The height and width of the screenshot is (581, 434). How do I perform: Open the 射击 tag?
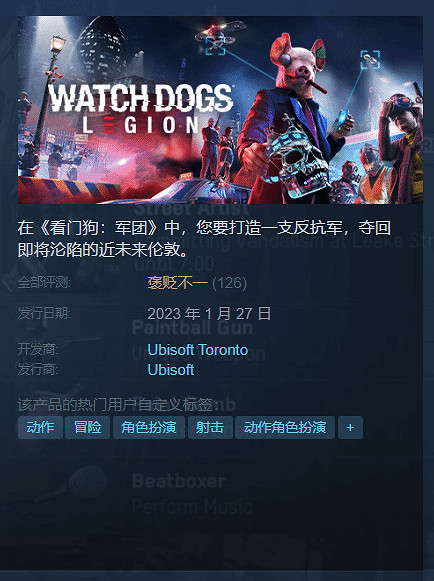click(210, 427)
